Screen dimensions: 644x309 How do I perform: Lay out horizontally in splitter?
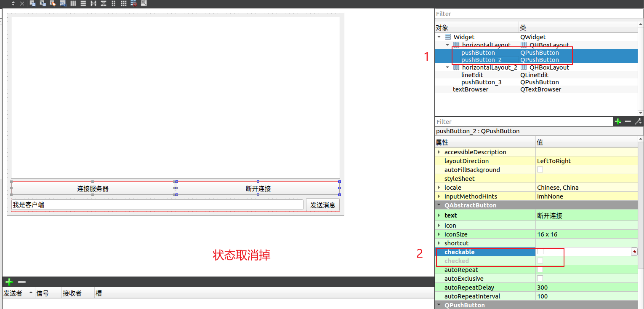pyautogui.click(x=93, y=3)
